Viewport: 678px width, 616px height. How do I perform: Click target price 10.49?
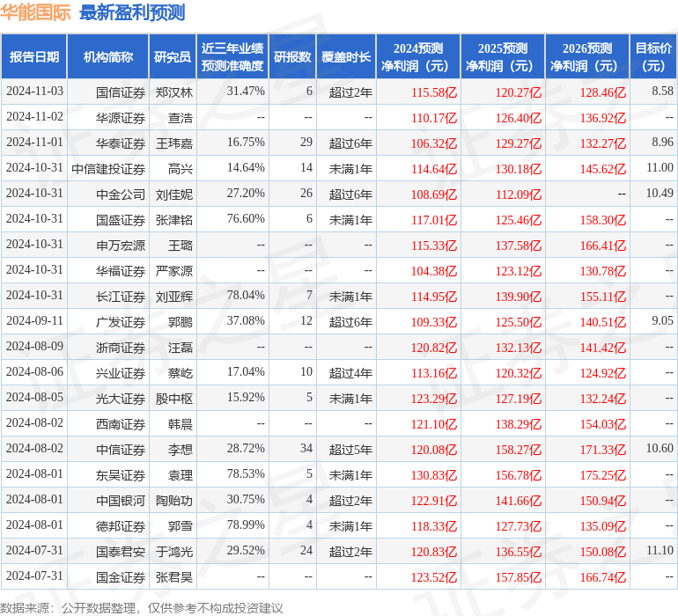(x=660, y=194)
